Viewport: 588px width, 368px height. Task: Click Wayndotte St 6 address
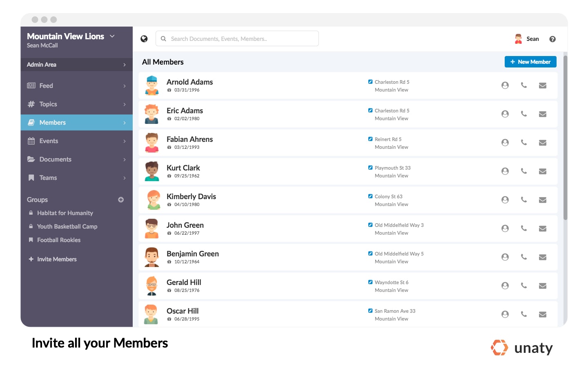tap(391, 283)
